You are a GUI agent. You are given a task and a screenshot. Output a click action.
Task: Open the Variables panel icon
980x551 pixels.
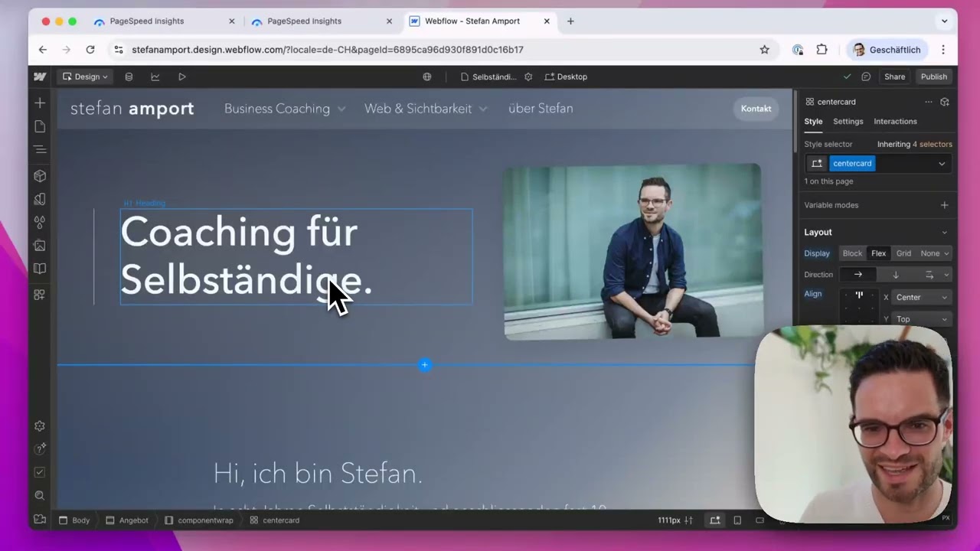[x=40, y=199]
